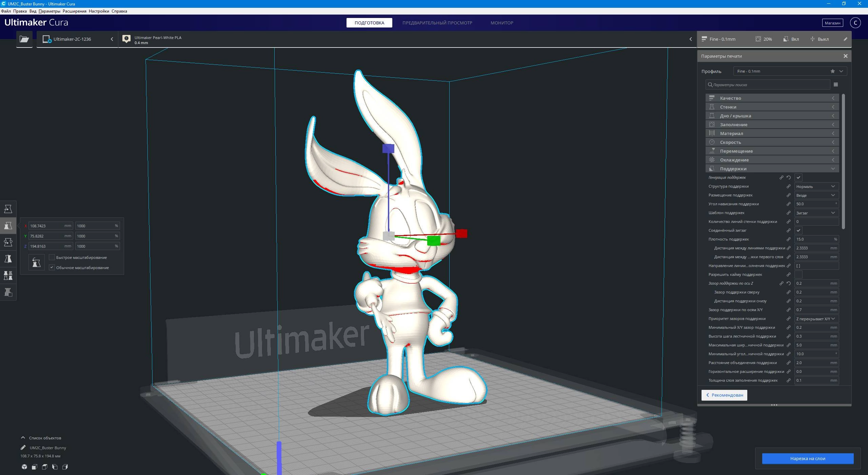Open profile dropdown Fine - 0.1mm
868x475 pixels.
[790, 71]
